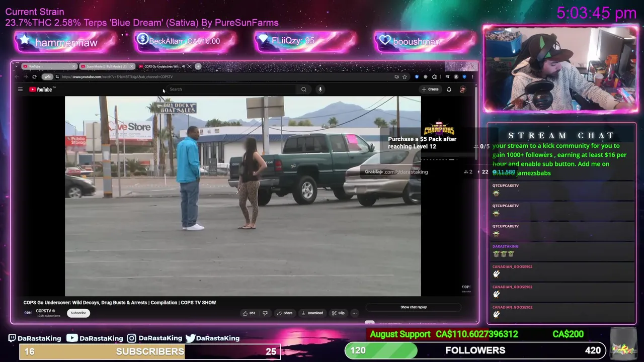This screenshot has width=644, height=362.
Task: Close the COPS Go Undercover tab
Action: (190, 66)
